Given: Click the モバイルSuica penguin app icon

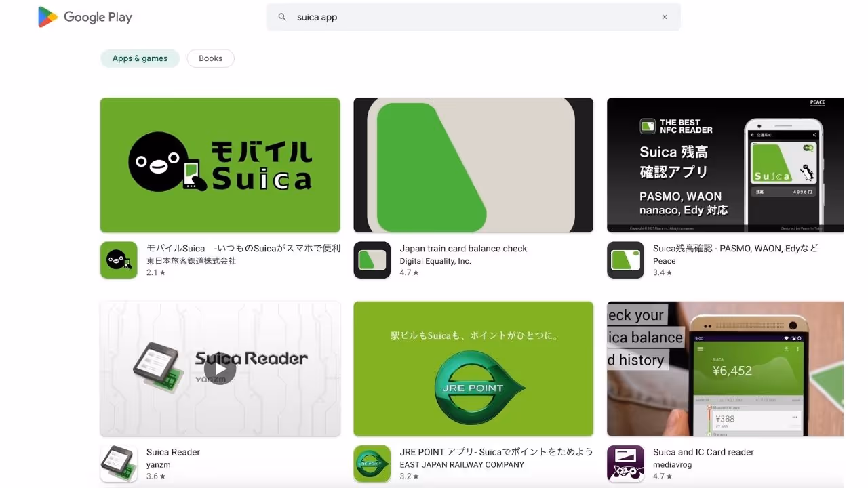Looking at the screenshot, I should 119,260.
